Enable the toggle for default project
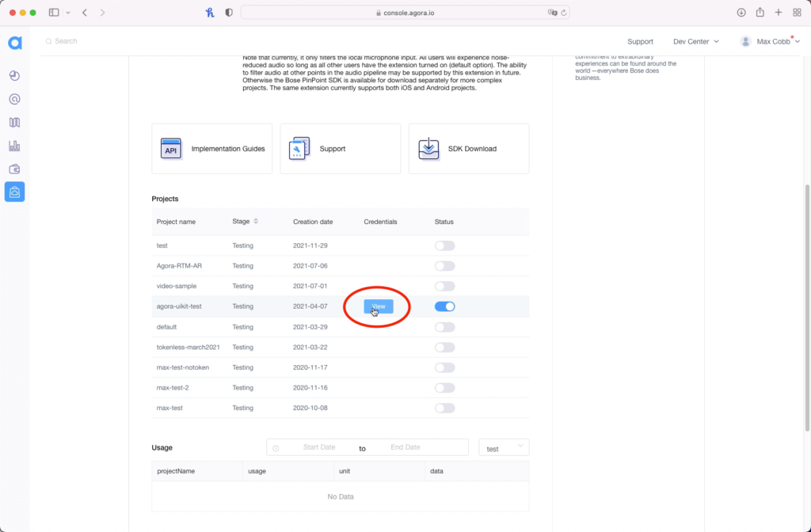 click(x=445, y=327)
